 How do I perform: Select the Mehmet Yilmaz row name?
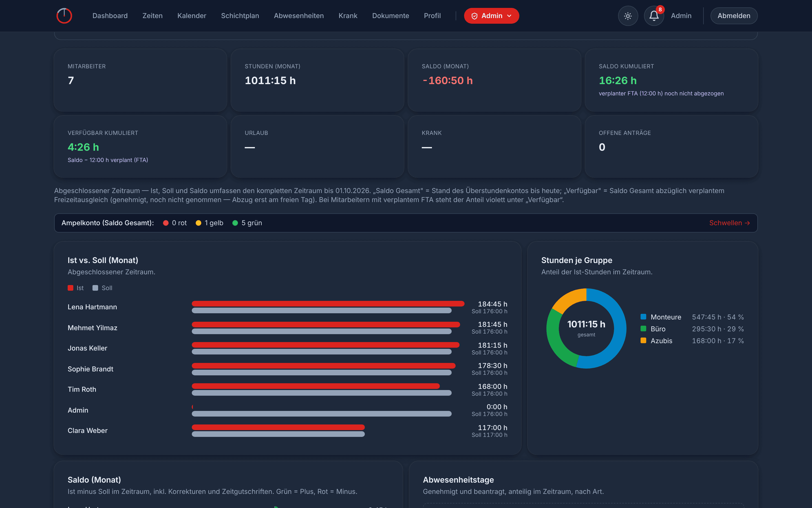92,328
